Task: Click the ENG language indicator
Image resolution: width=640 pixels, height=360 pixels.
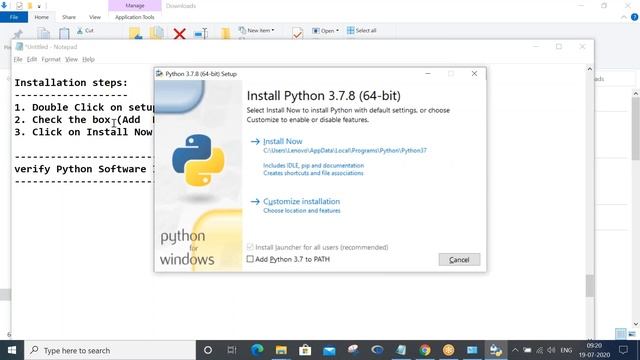Action: click(566, 350)
